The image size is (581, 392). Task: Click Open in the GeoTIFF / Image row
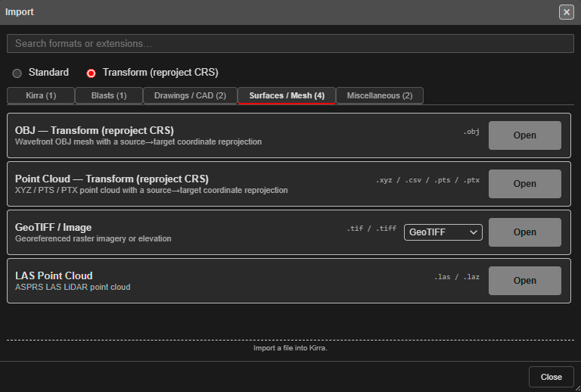pyautogui.click(x=525, y=232)
